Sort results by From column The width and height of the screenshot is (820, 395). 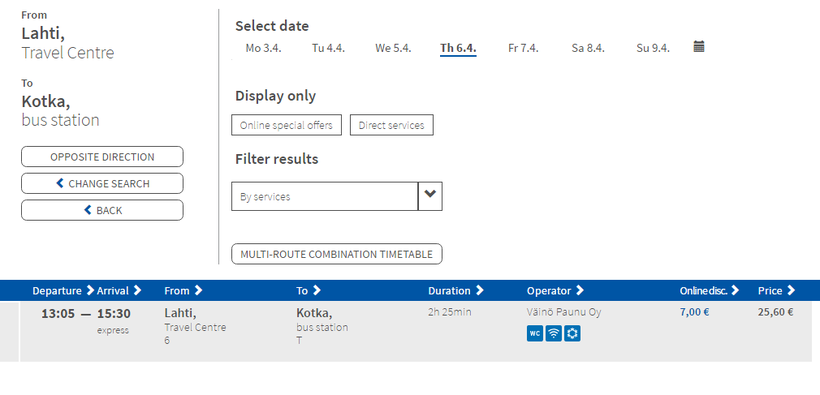(183, 290)
